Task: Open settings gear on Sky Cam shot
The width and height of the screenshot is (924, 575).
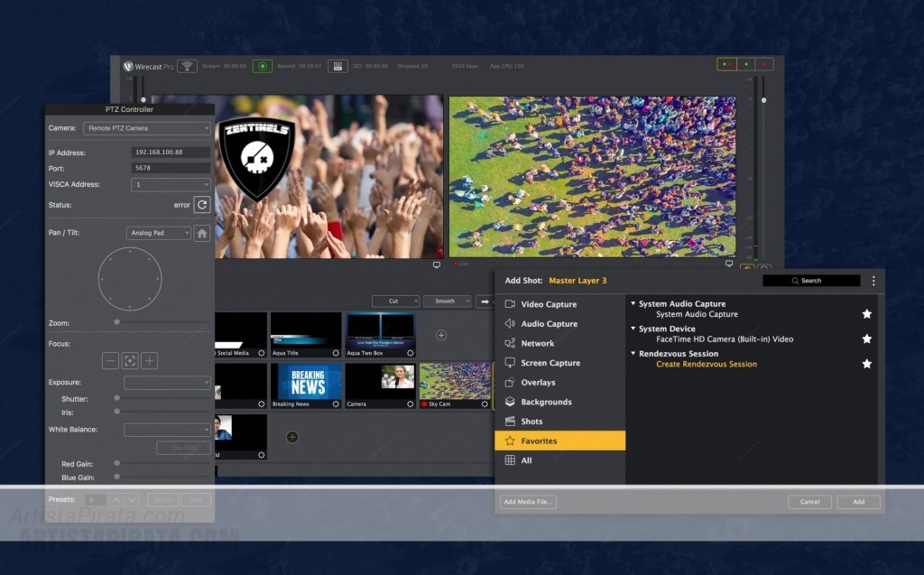Action: click(485, 404)
